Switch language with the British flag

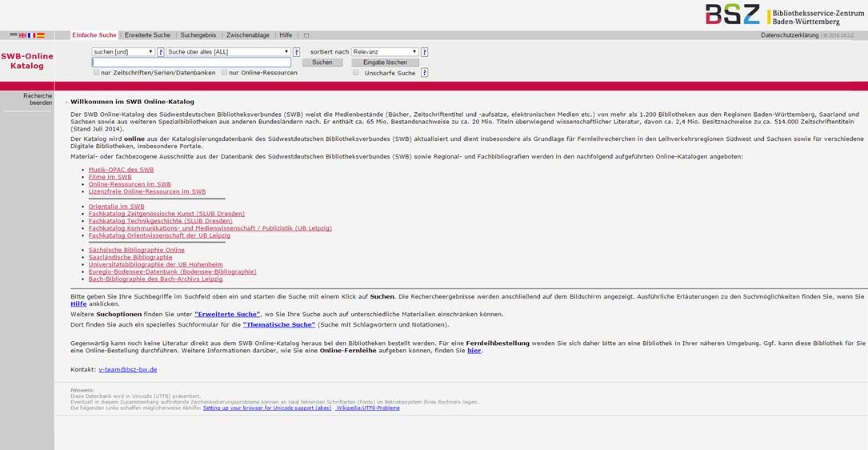(x=22, y=35)
